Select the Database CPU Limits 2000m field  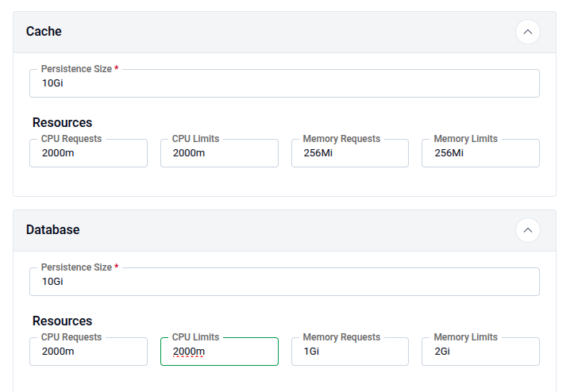tap(219, 352)
